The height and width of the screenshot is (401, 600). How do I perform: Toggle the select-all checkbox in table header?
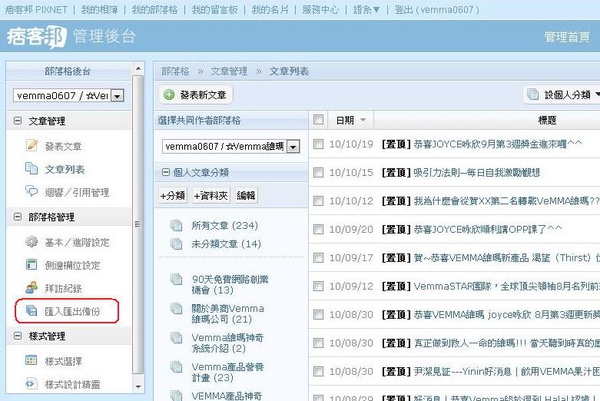(x=318, y=120)
